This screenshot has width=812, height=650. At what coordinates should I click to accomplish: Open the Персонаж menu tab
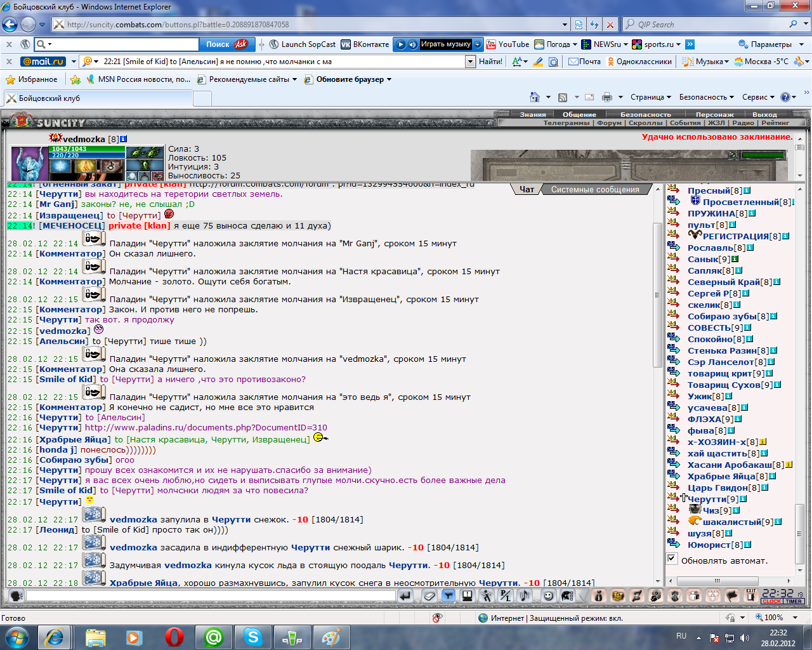pyautogui.click(x=715, y=115)
